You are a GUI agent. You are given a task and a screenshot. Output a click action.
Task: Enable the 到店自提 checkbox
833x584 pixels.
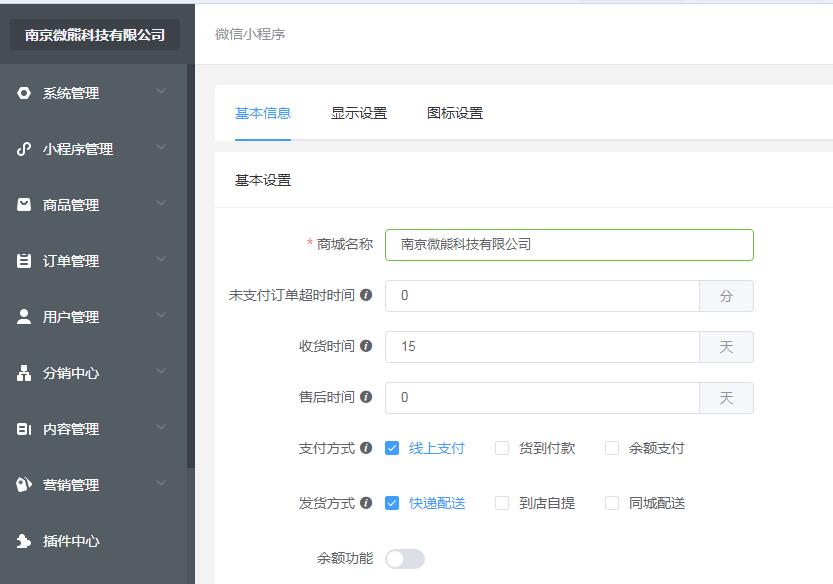click(502, 503)
